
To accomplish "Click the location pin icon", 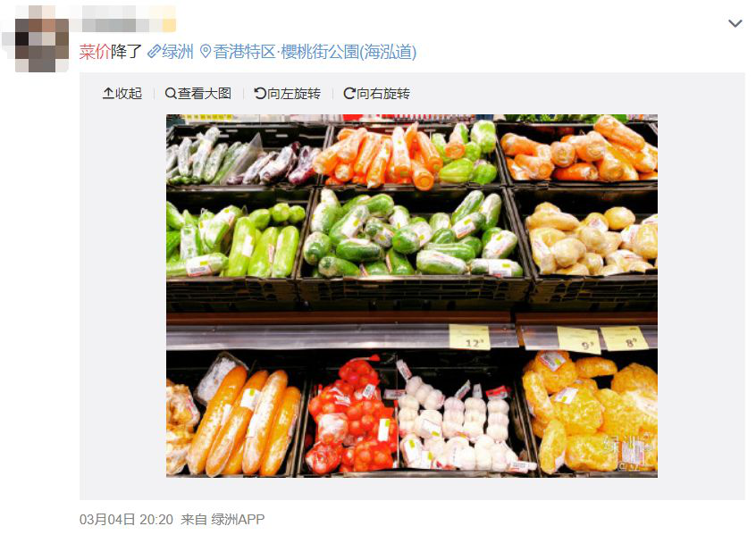I will 206,52.
